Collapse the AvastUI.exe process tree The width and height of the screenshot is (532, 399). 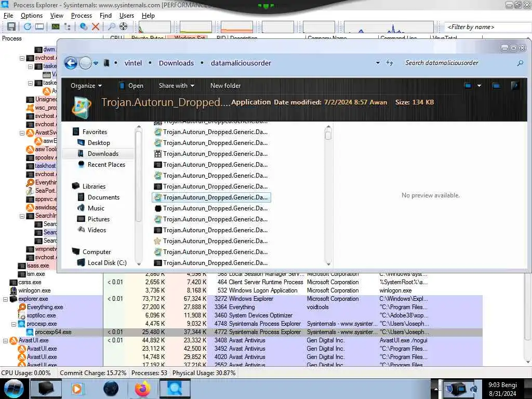tap(5, 341)
